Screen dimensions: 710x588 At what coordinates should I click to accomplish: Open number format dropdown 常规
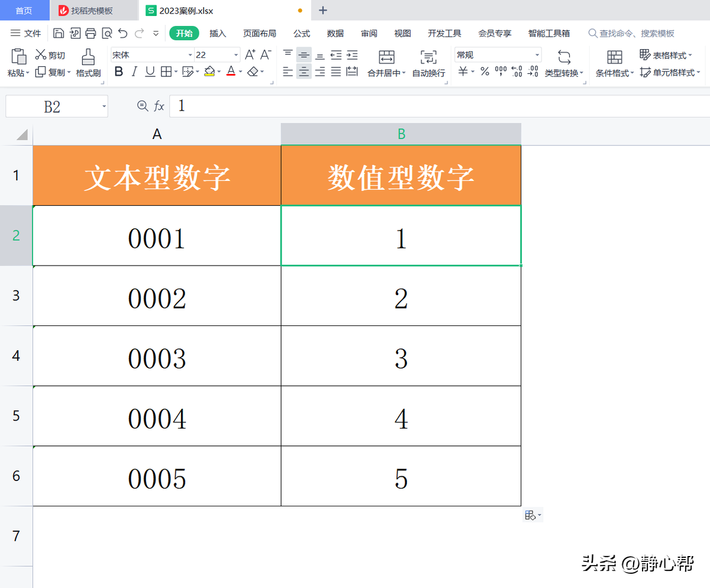[537, 55]
